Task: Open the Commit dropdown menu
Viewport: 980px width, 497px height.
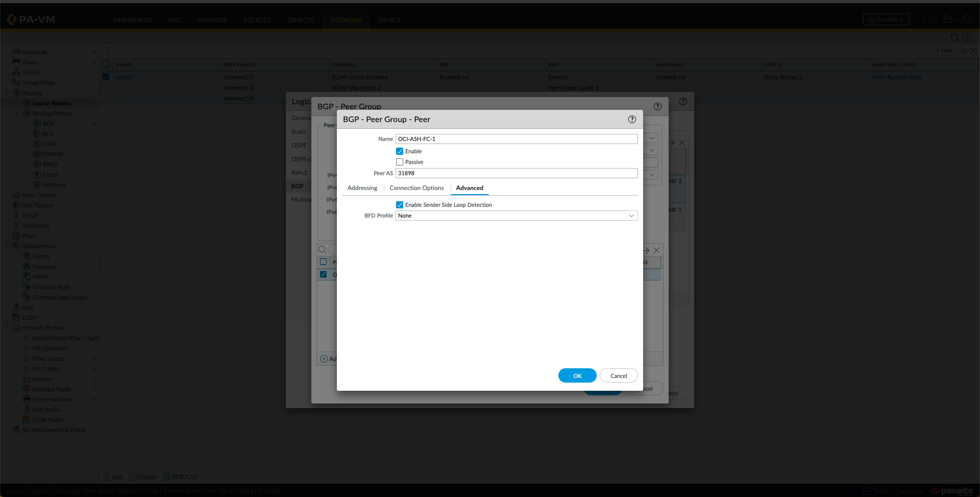Action: 886,19
